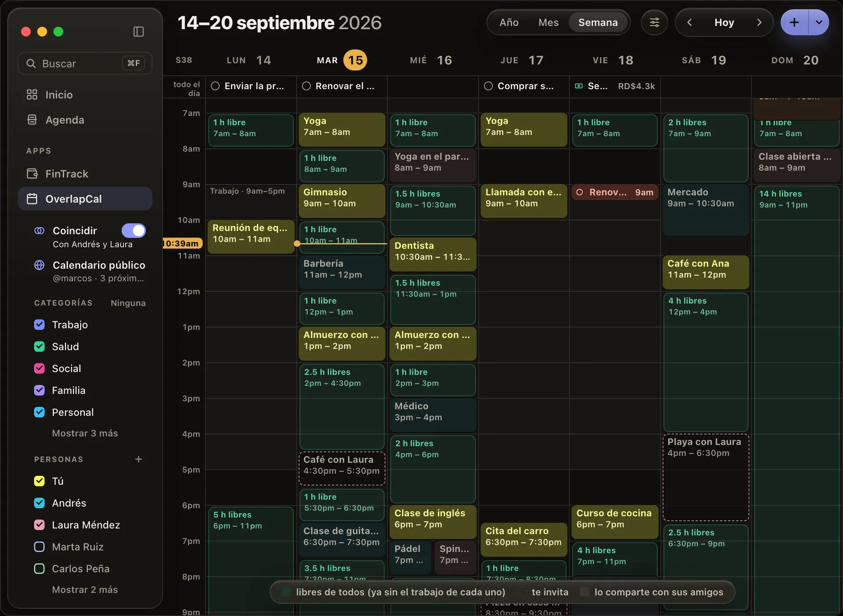The image size is (843, 616).
Task: Click the Calendario público globe icon
Action: (40, 265)
